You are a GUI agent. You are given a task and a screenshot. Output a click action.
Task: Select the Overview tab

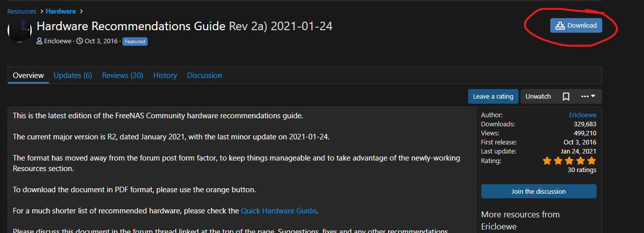click(x=28, y=75)
